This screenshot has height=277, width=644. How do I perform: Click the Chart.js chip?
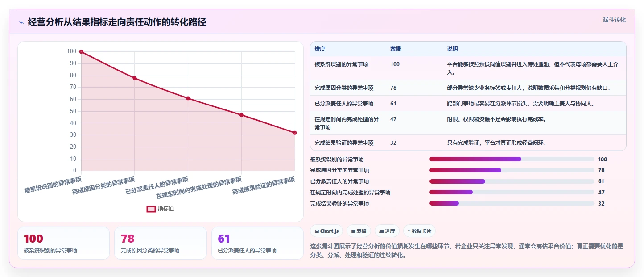pyautogui.click(x=326, y=231)
